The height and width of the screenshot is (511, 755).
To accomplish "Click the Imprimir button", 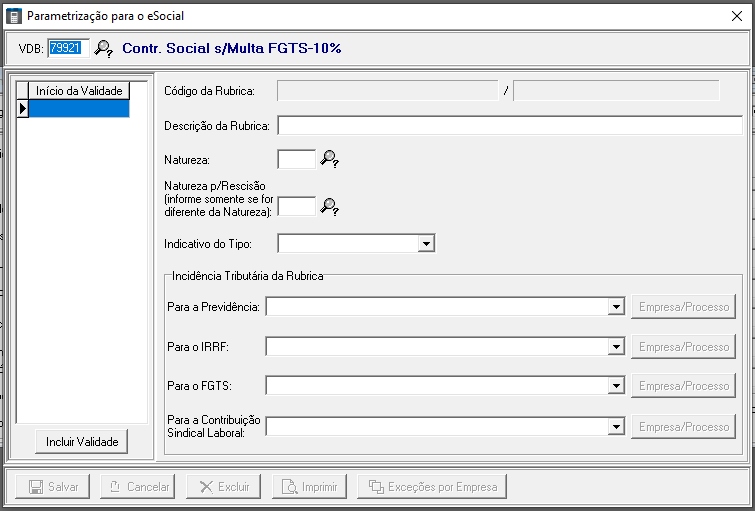I will (309, 487).
